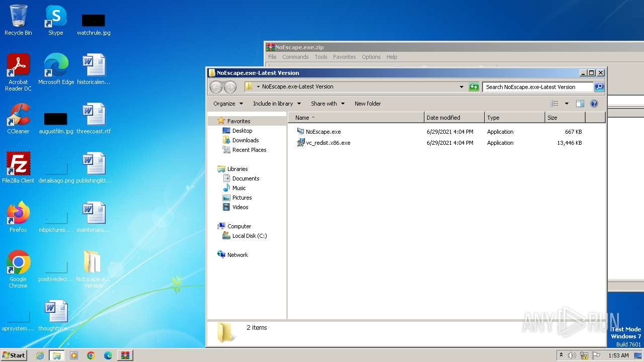Image resolution: width=644 pixels, height=362 pixels.
Task: Show hidden tray icons arrow
Action: (561, 355)
